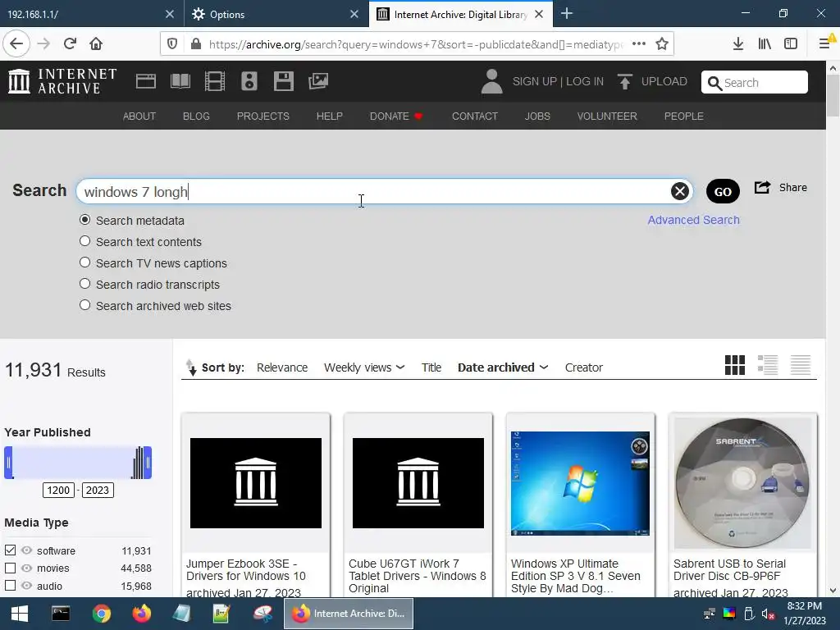Click SIGN UP link
The height and width of the screenshot is (630, 840).
pyautogui.click(x=535, y=81)
